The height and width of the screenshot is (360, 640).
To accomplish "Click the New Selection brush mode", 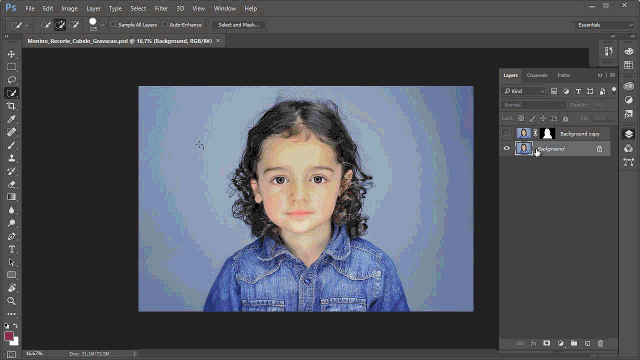I will pyautogui.click(x=46, y=25).
